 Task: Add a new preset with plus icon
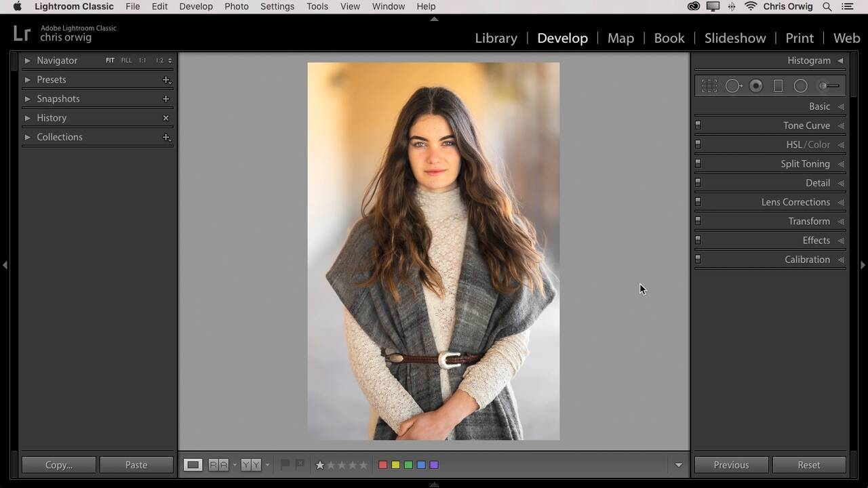point(166,80)
